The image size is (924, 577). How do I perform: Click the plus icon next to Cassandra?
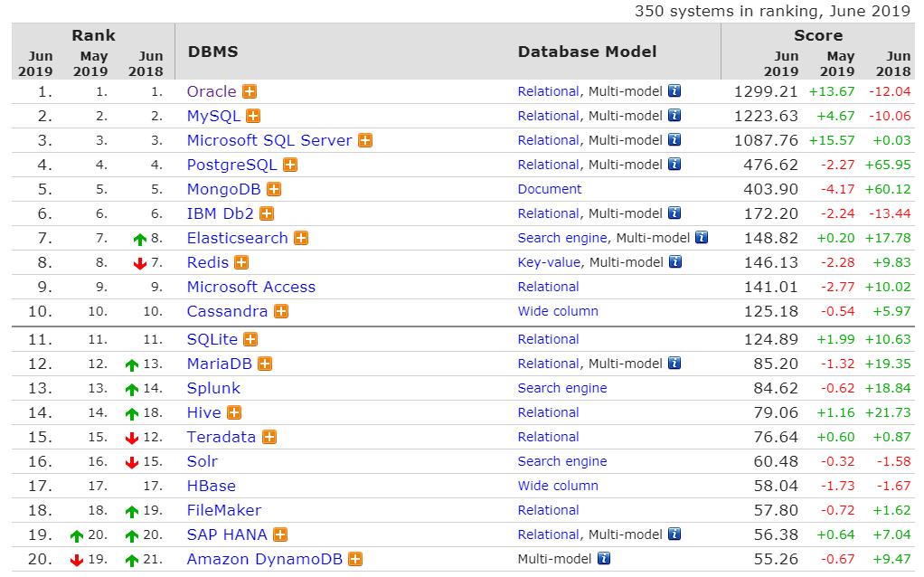point(281,311)
